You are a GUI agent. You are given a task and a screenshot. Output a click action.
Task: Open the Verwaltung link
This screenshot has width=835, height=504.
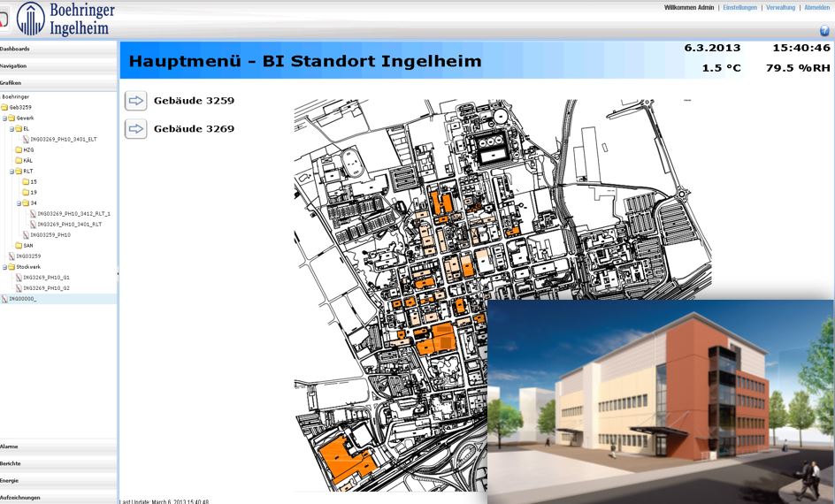(780, 7)
